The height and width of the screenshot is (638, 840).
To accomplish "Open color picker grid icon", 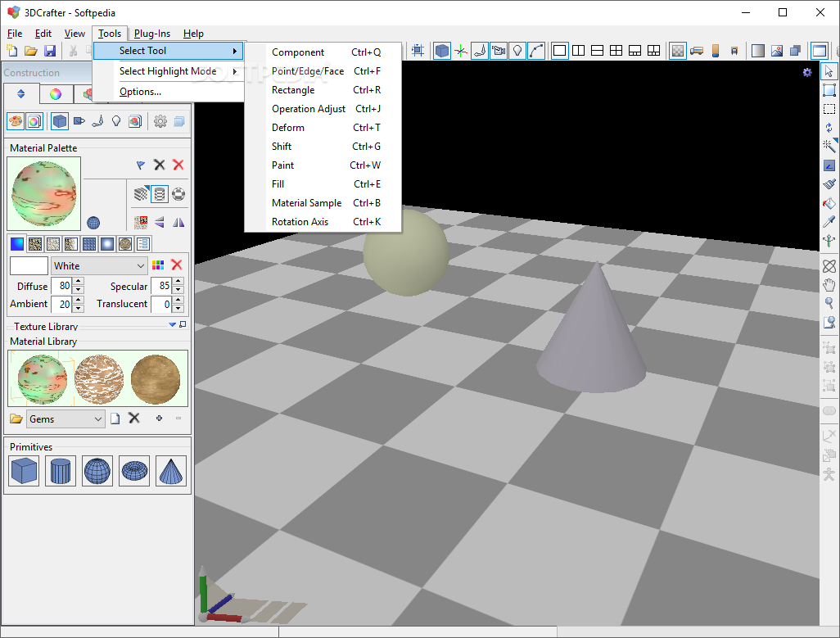I will click(x=158, y=265).
